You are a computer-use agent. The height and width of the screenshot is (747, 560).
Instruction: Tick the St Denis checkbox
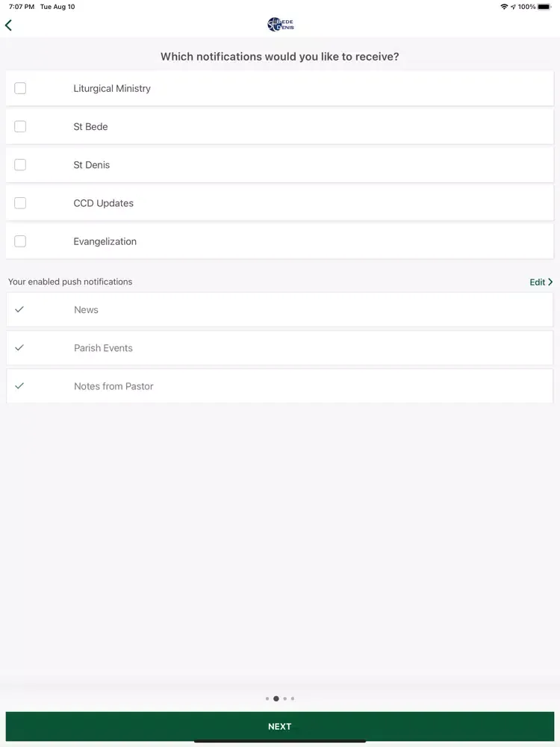[20, 165]
